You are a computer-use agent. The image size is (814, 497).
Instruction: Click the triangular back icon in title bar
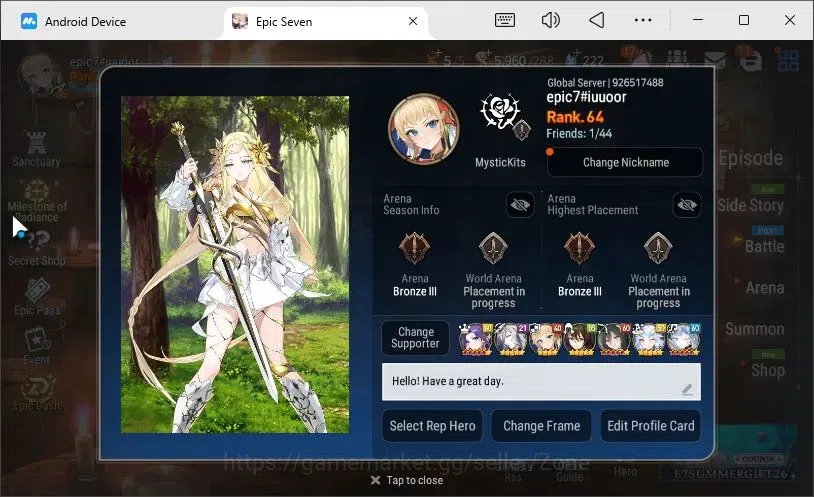(596, 20)
